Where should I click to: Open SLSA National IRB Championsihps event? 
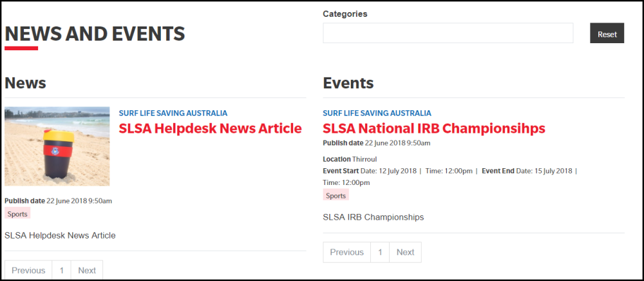[x=434, y=129]
